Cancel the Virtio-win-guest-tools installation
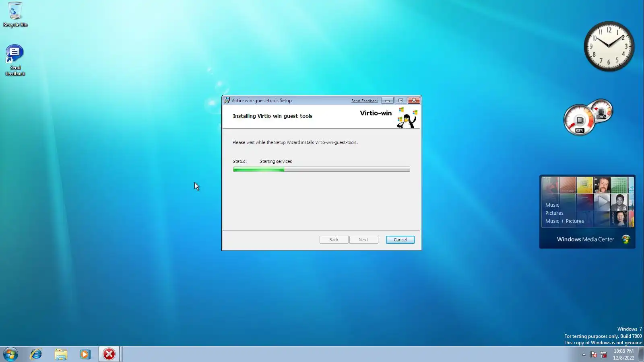This screenshot has width=644, height=362. (x=400, y=240)
